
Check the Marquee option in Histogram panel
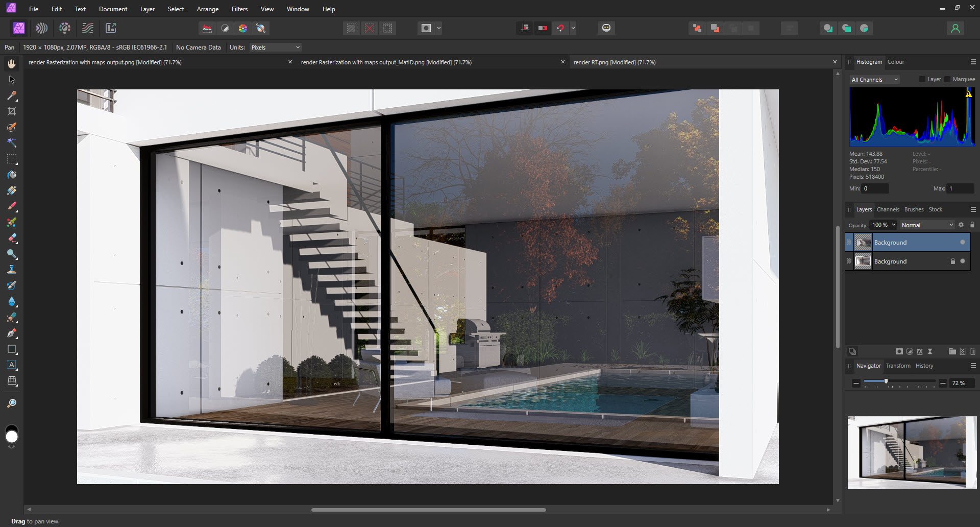tap(947, 79)
